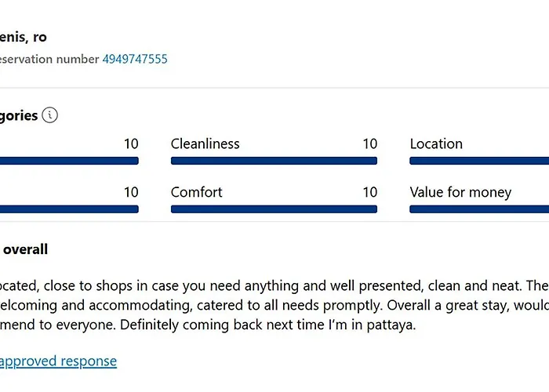Click the Location rating bar
Viewport: 549px width, 392px height.
pyautogui.click(x=478, y=161)
